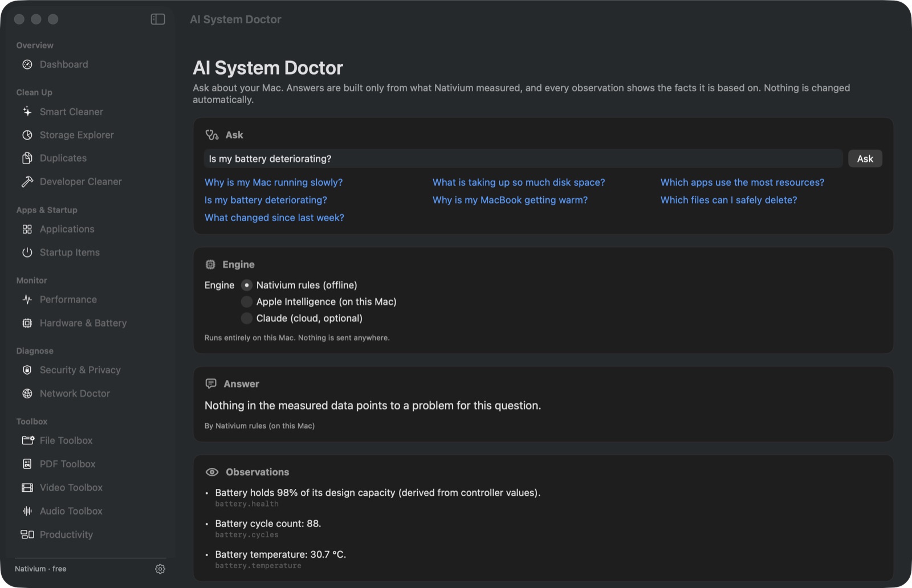
Task: Select the Nativium rules (offline) engine
Action: pos(247,285)
